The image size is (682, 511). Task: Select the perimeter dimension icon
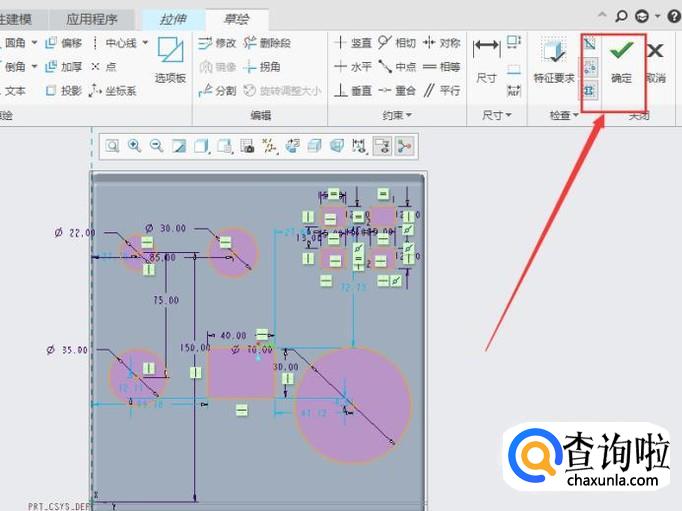click(514, 43)
